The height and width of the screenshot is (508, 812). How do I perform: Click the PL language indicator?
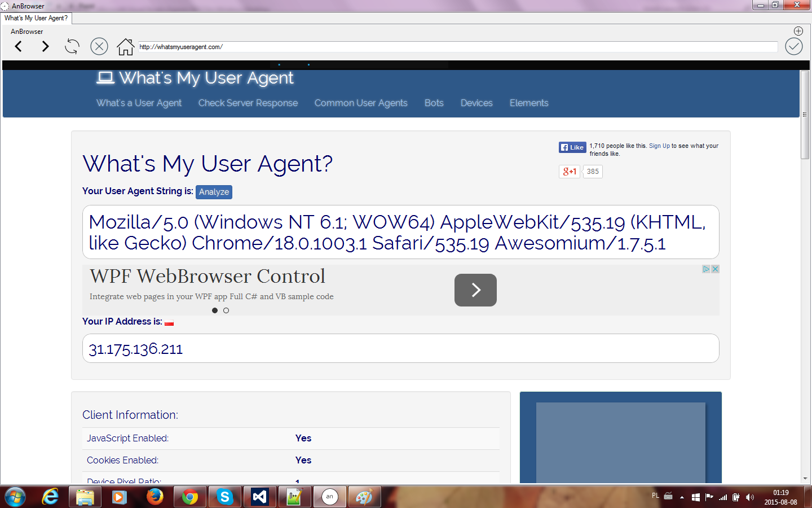[655, 496]
